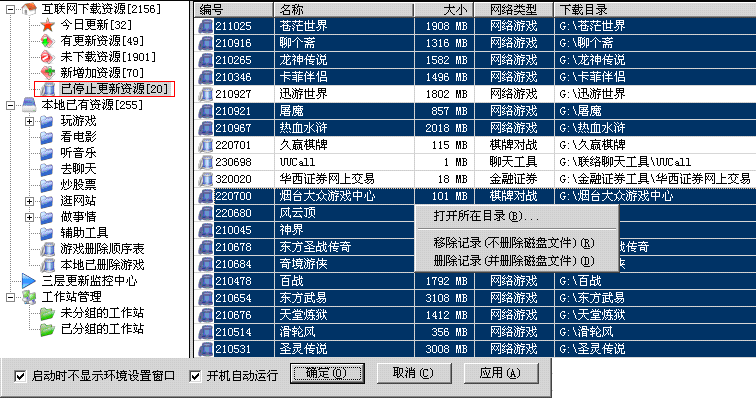Viewport: 756px width, 398px height.
Task: Click the green folder icon of 已分组的工作站
Action: (x=47, y=329)
